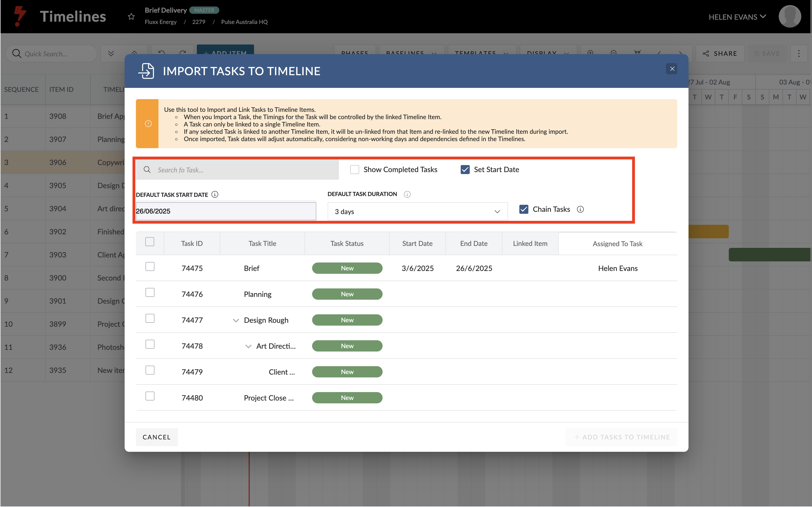Click the magnifier icon in Search for Task field
The width and height of the screenshot is (812, 507).
click(147, 170)
